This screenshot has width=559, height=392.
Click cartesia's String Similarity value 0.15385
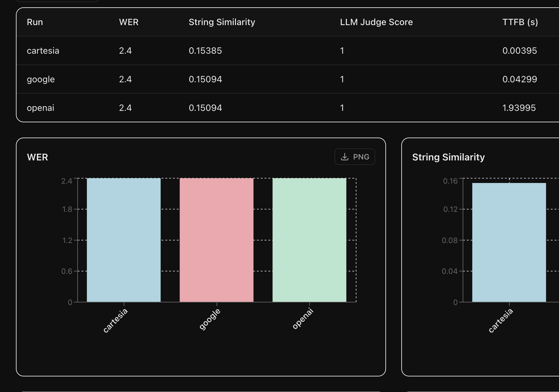[205, 51]
